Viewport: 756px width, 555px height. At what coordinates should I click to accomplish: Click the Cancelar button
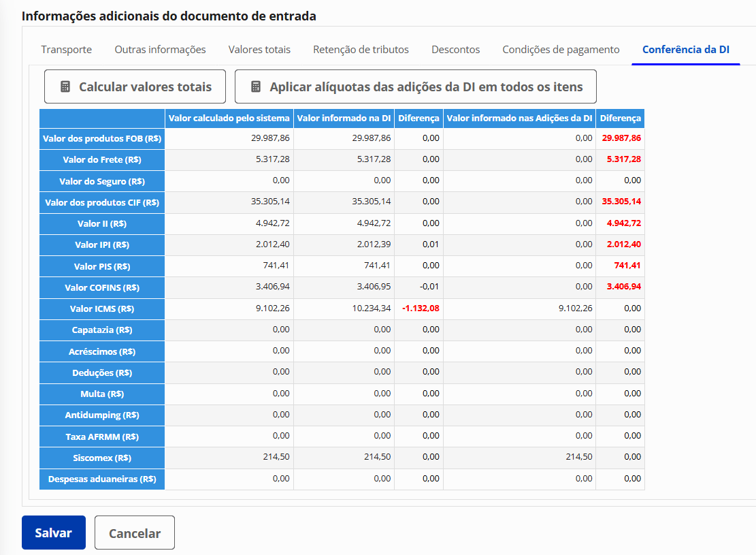coord(135,533)
